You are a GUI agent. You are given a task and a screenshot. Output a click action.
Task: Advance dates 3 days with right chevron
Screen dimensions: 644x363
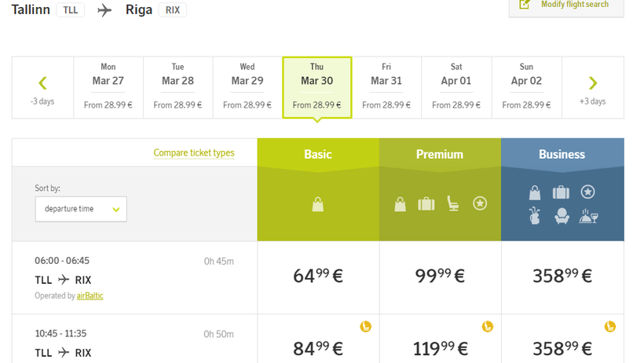pos(593,82)
